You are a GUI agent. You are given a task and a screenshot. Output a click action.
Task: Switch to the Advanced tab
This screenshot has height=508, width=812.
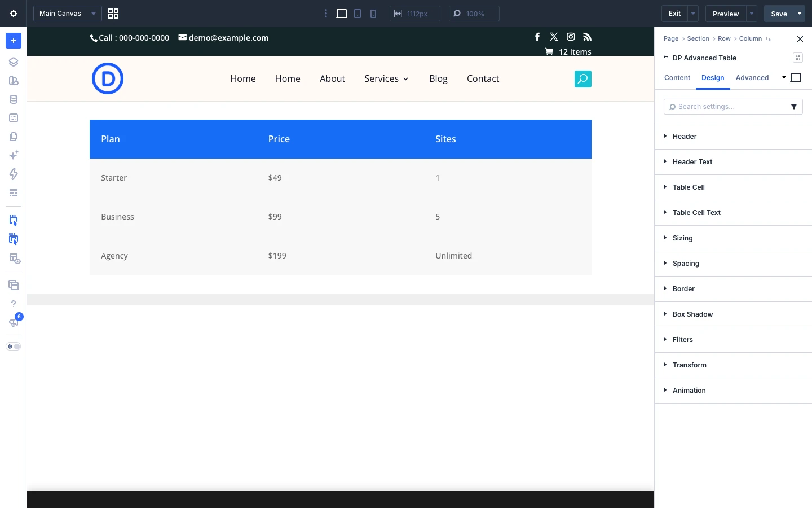752,78
